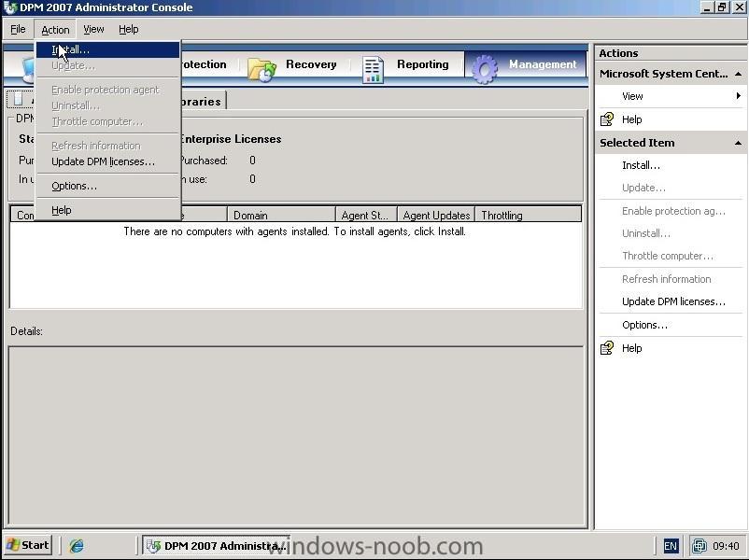Click Help under Selected Item actions
This screenshot has width=749, height=560.
point(631,348)
